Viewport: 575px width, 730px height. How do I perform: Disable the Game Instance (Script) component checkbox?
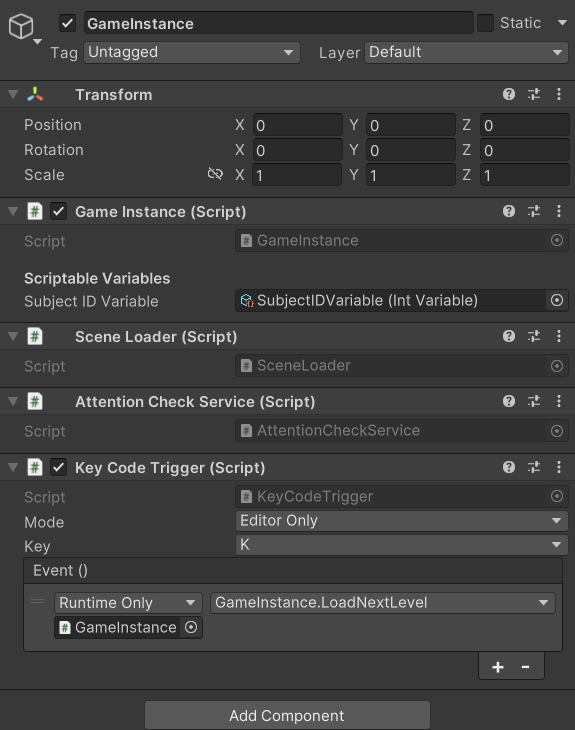coord(59,211)
